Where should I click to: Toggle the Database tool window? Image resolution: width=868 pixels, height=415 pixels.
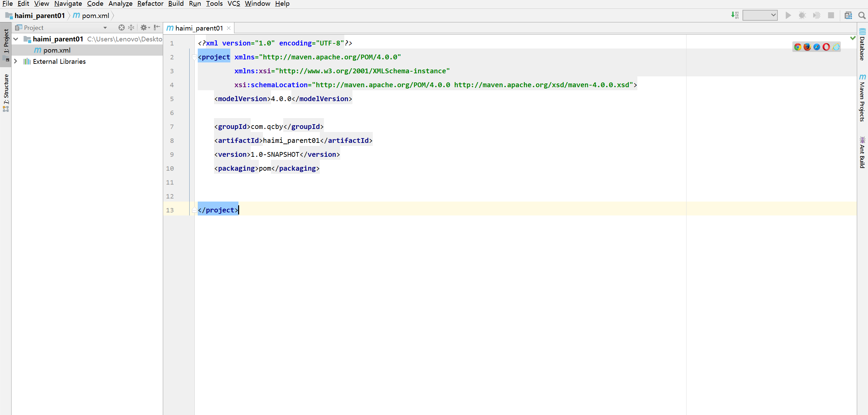[x=862, y=45]
